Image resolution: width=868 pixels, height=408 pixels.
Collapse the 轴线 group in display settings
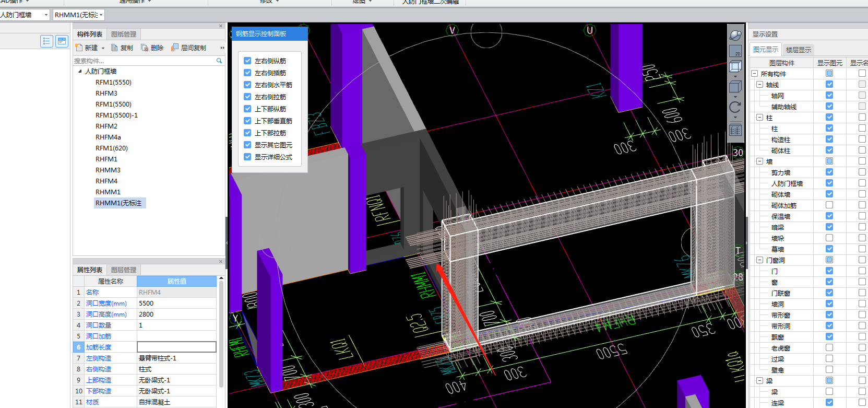760,85
